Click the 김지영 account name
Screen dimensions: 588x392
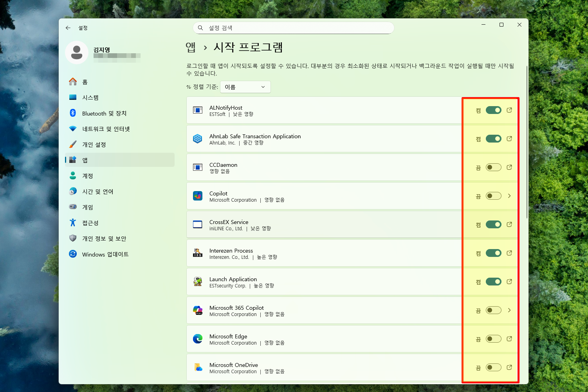click(x=102, y=50)
